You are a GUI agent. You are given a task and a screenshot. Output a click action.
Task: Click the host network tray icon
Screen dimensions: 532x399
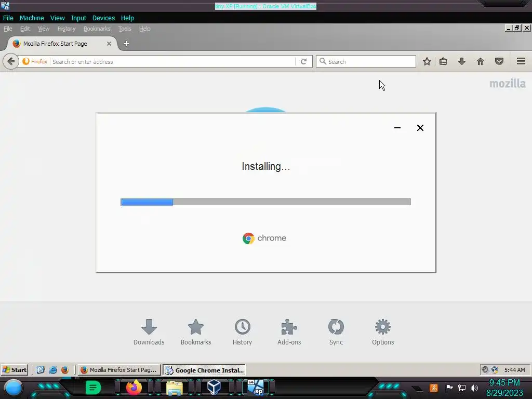point(461,388)
